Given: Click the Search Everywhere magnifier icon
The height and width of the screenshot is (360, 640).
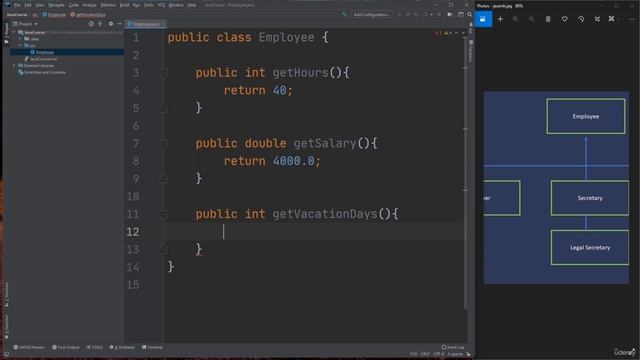Looking at the screenshot, I should [469, 15].
